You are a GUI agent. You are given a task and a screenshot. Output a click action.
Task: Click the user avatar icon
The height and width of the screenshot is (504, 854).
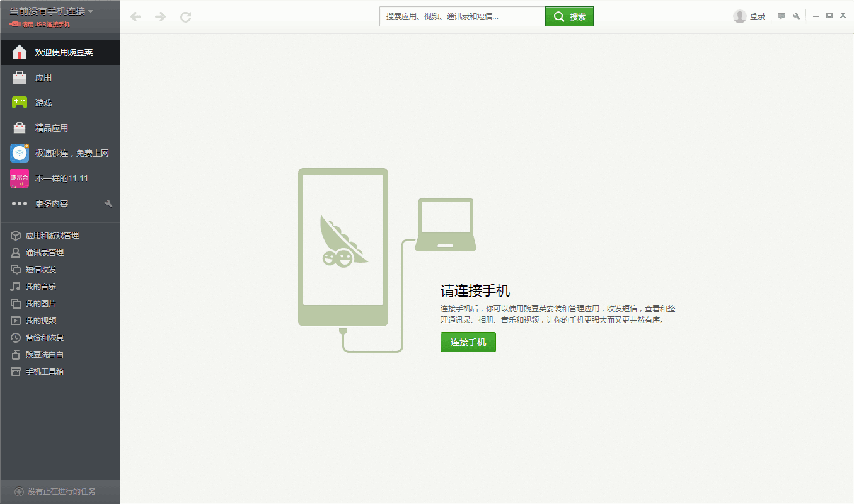click(740, 16)
